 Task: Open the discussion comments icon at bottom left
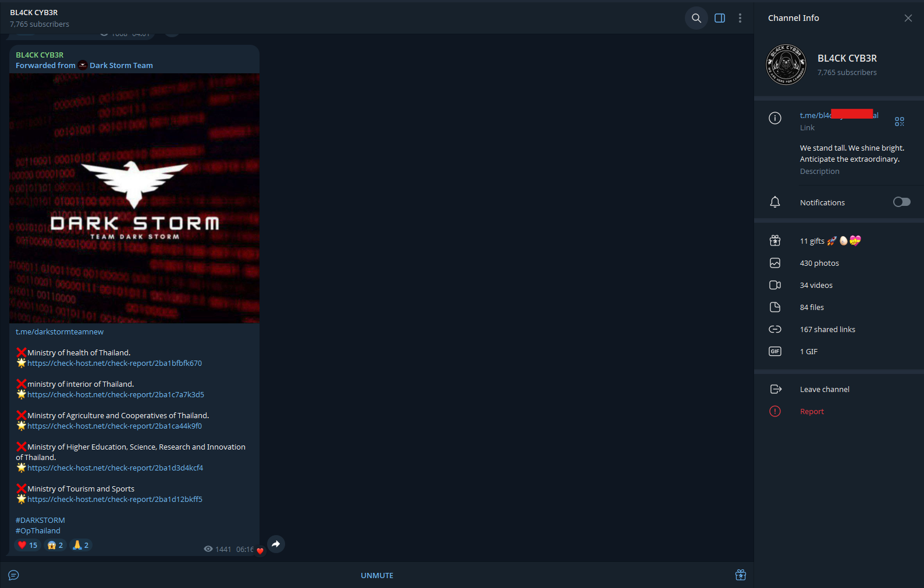click(14, 575)
